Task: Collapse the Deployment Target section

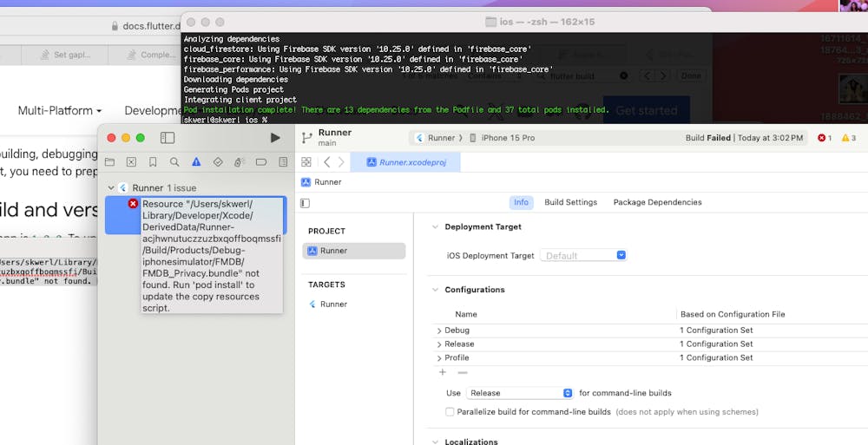Action: 435,227
